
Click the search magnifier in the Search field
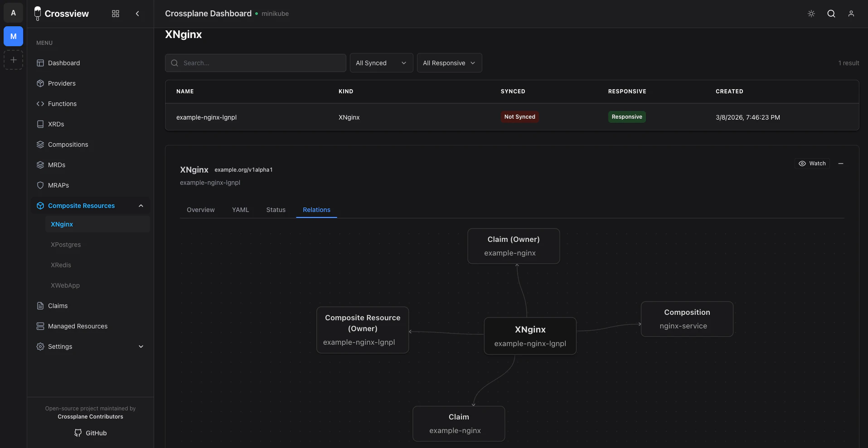(x=175, y=63)
